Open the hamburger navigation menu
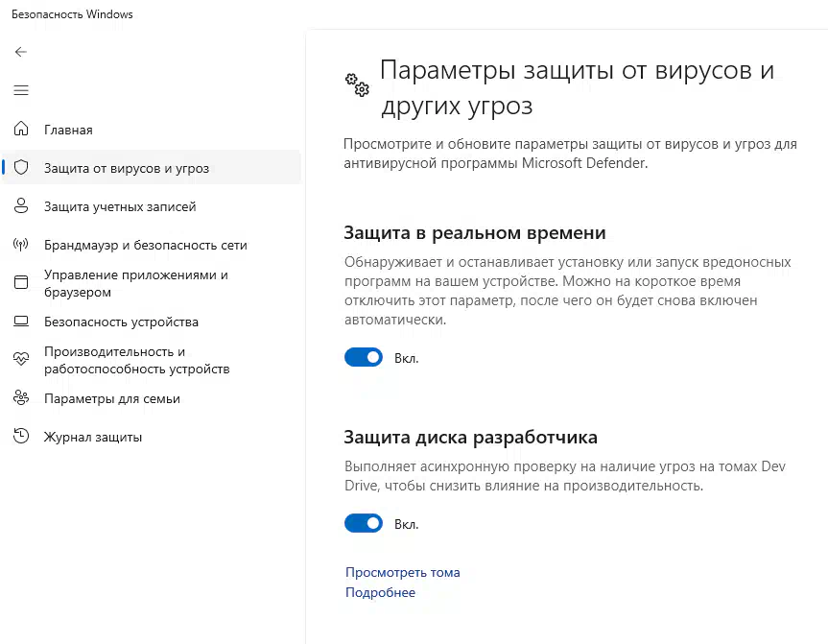Image resolution: width=828 pixels, height=644 pixels. click(x=21, y=90)
